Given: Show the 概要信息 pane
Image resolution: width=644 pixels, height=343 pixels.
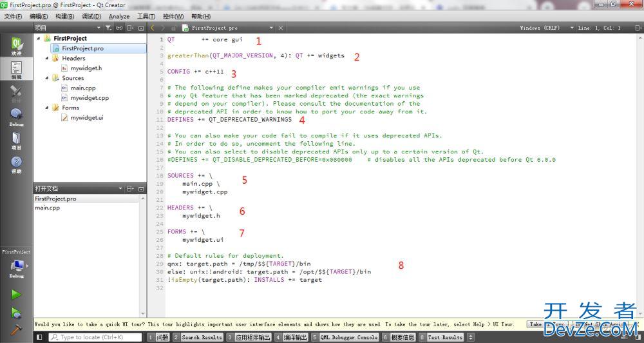Looking at the screenshot, I should [398, 337].
